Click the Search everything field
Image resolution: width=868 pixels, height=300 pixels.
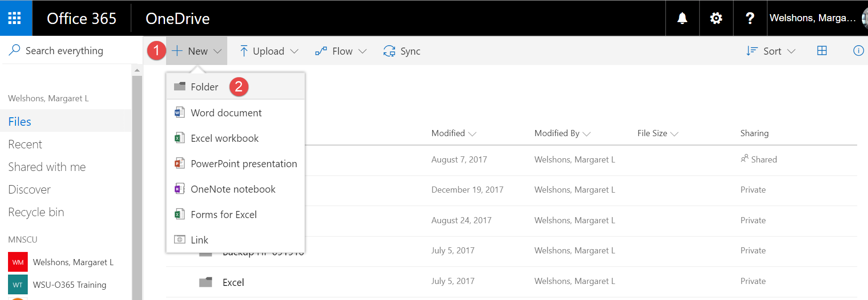tap(64, 51)
